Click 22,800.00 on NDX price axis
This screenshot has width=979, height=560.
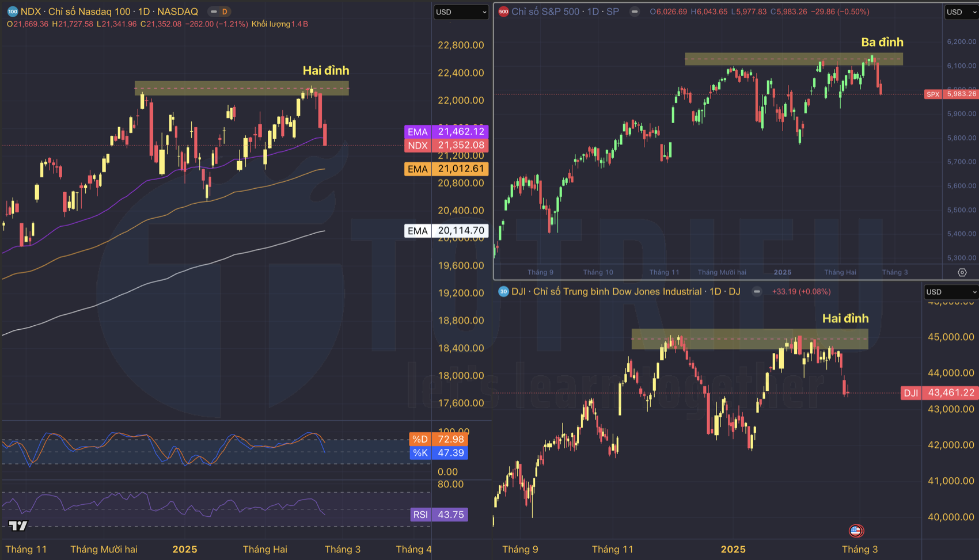[x=461, y=45]
